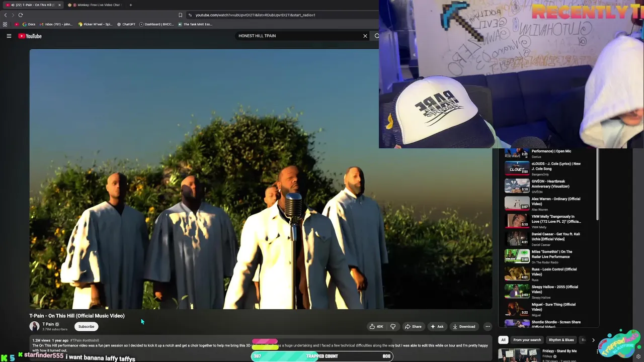Image resolution: width=644 pixels, height=362 pixels.
Task: Switch to the Monkey Free Live Video Chat tab
Action: click(x=96, y=5)
